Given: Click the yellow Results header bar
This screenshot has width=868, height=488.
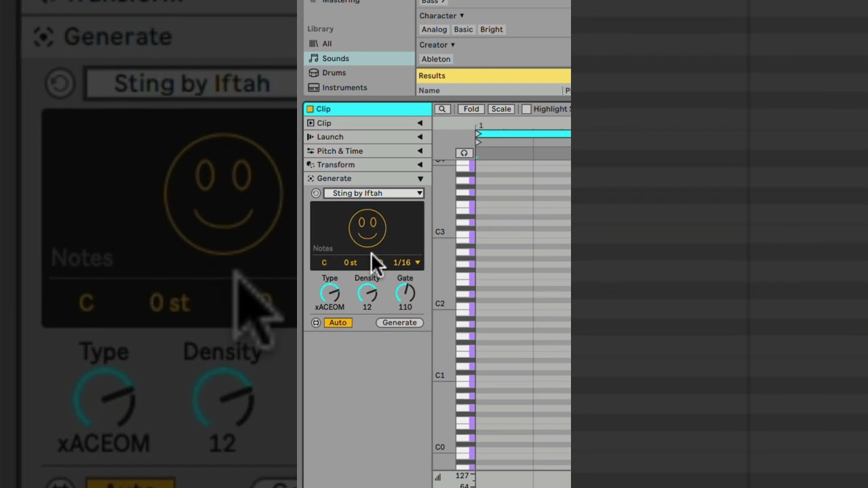Looking at the screenshot, I should (x=494, y=76).
